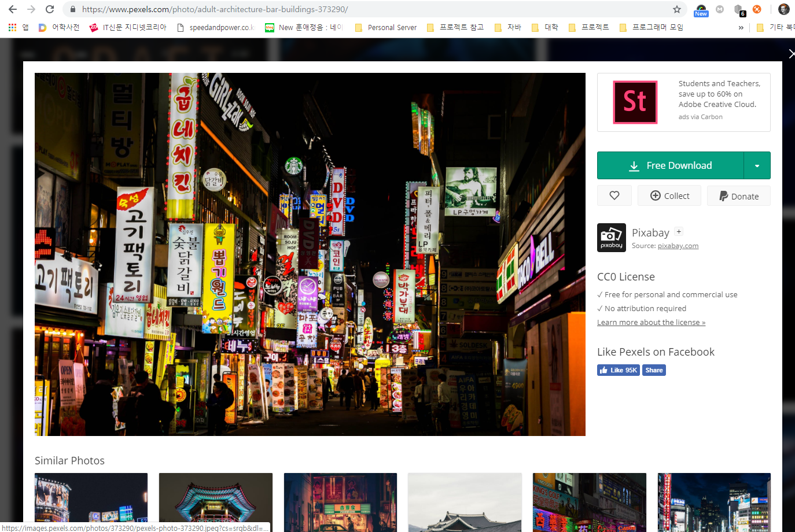Show hidden bookmarks with the double chevron

tap(741, 27)
